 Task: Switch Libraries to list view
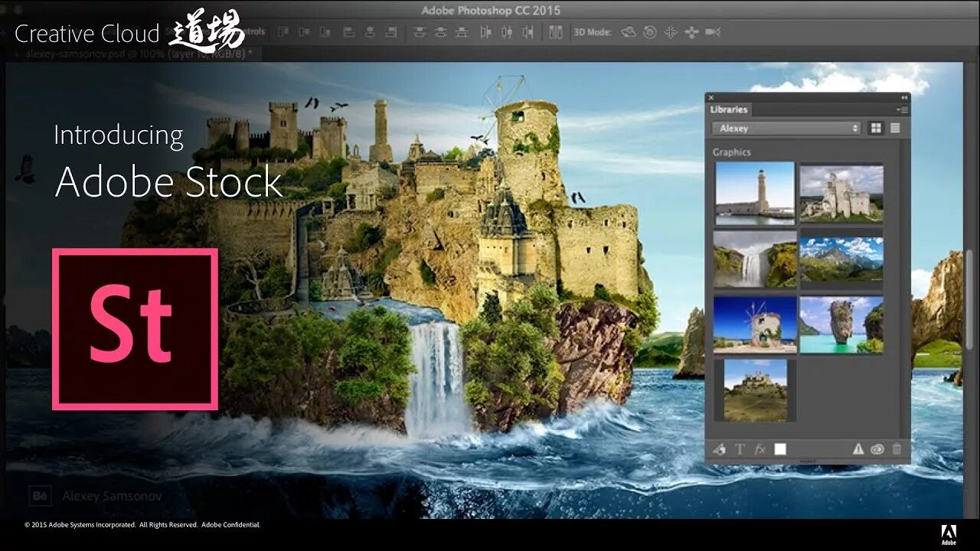[895, 129]
